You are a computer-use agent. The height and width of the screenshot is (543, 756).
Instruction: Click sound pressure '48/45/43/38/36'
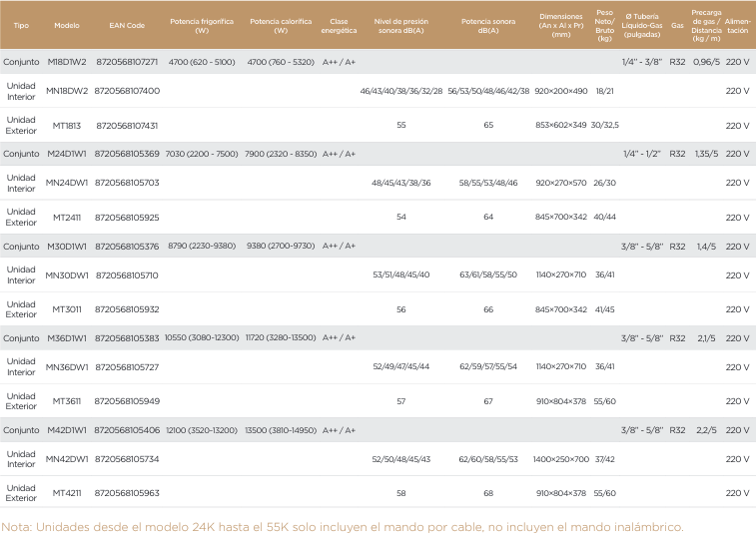coord(401,183)
